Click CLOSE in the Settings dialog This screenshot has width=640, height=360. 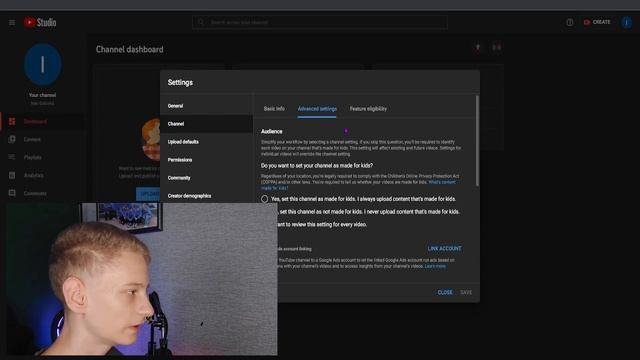point(445,292)
